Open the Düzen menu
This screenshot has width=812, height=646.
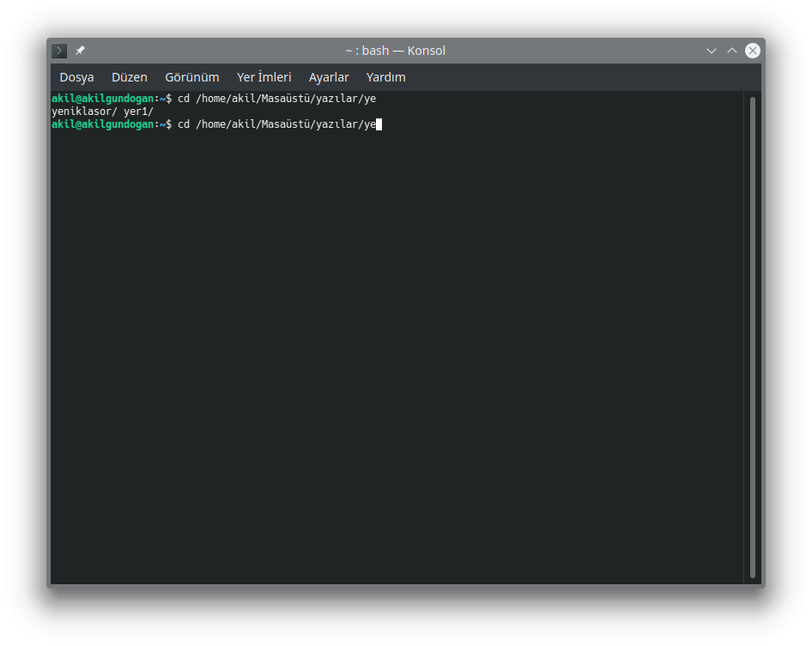tap(130, 77)
